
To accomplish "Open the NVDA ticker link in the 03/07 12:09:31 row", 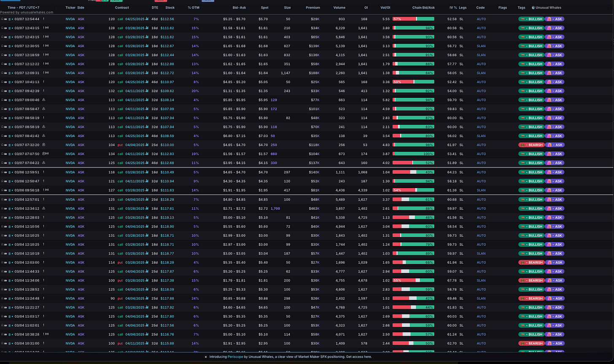I will (x=70, y=73).
